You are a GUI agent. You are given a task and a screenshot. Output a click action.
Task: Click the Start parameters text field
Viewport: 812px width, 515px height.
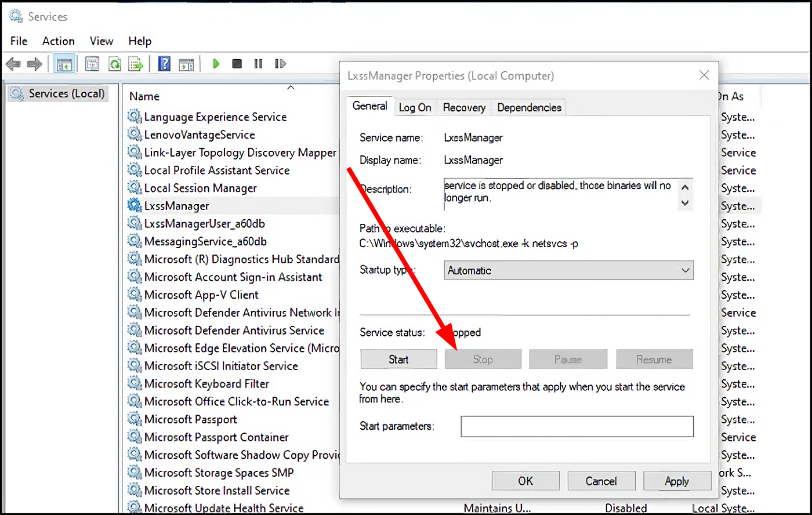577,426
